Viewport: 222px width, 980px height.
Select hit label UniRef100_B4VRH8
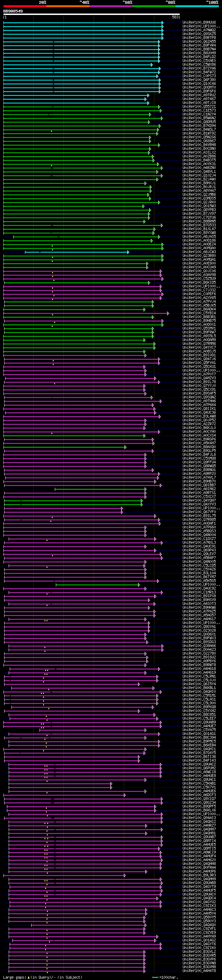point(199,145)
